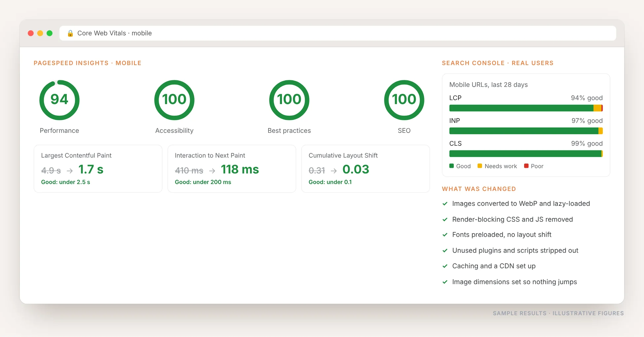
Task: Click the "97% good" INP percentage
Action: 587,121
